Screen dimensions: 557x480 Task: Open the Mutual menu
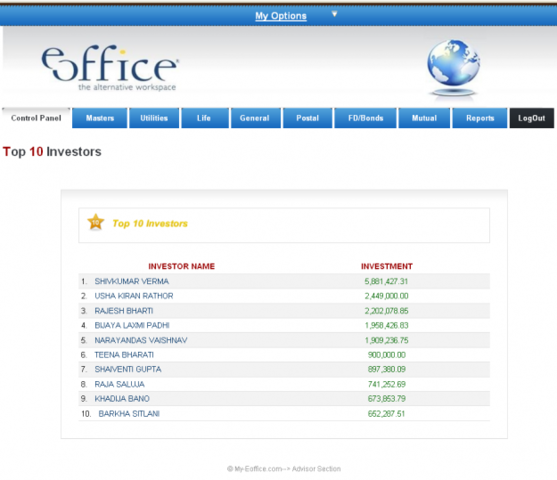[424, 118]
